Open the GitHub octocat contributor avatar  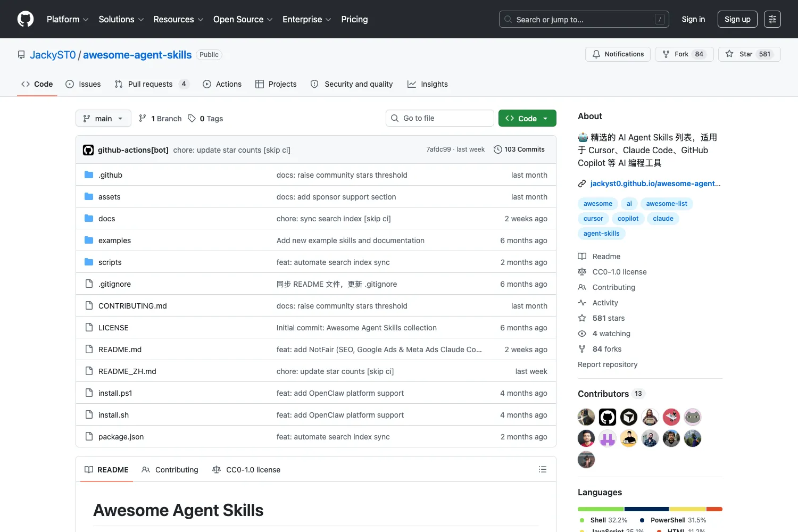[608, 417]
